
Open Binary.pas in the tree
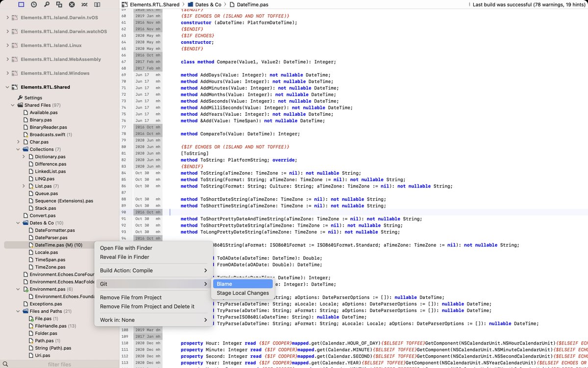(x=41, y=120)
